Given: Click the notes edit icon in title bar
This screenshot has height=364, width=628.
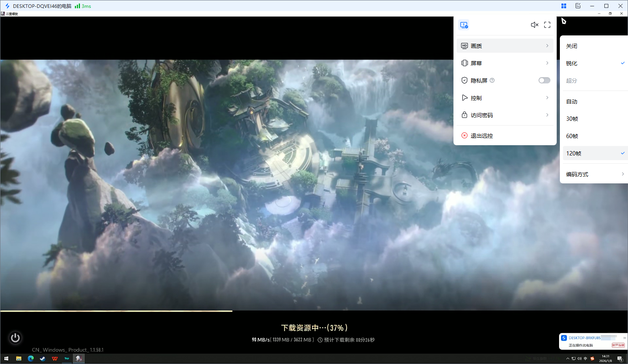Looking at the screenshot, I should pos(578,6).
